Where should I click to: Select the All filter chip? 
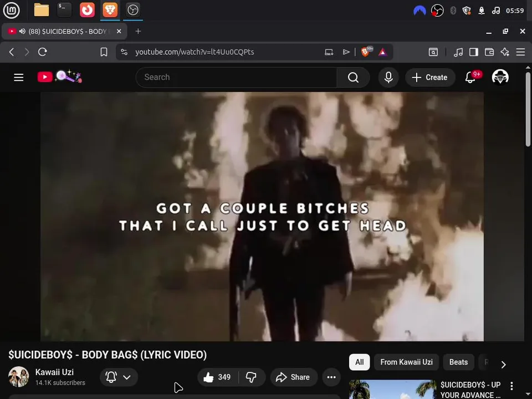359,362
